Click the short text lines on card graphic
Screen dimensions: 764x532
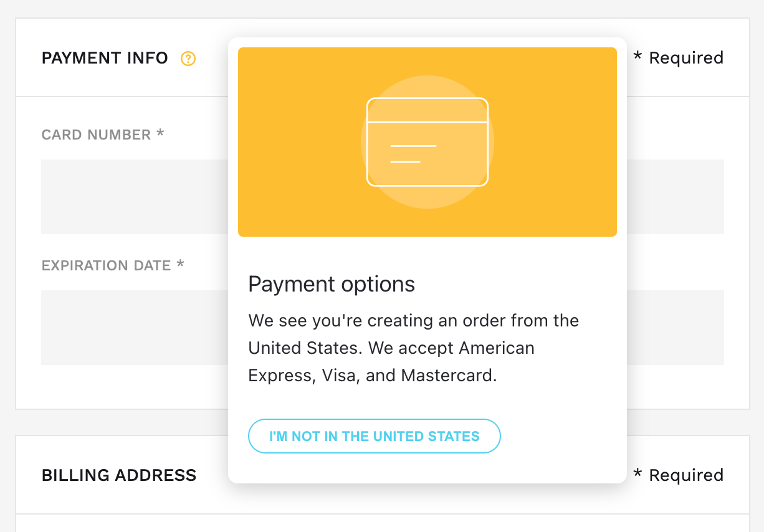(x=413, y=154)
